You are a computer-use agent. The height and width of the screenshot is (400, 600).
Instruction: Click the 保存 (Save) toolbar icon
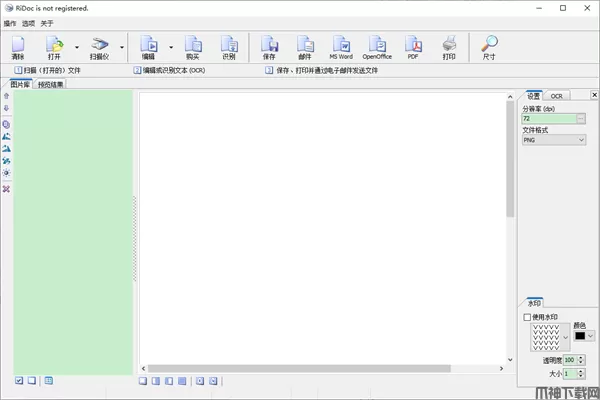click(x=269, y=46)
